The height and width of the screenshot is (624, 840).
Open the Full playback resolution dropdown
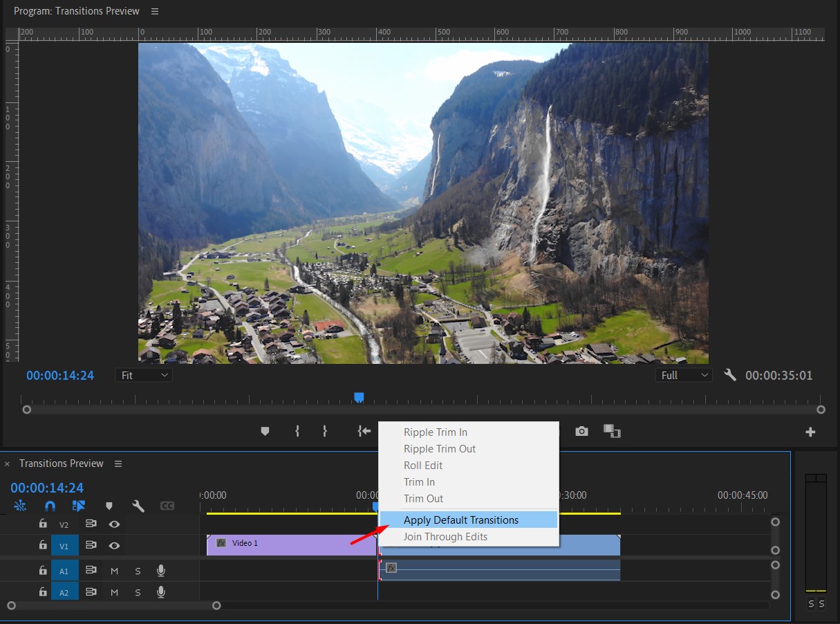[684, 375]
